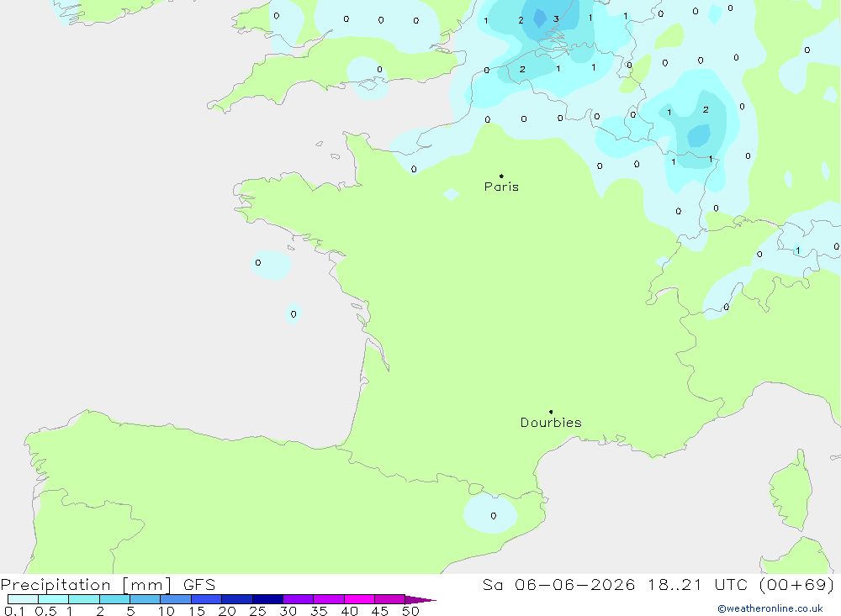841x616 pixels.
Task: Pick the 35–40 mm legend swatch
Action: (x=329, y=599)
